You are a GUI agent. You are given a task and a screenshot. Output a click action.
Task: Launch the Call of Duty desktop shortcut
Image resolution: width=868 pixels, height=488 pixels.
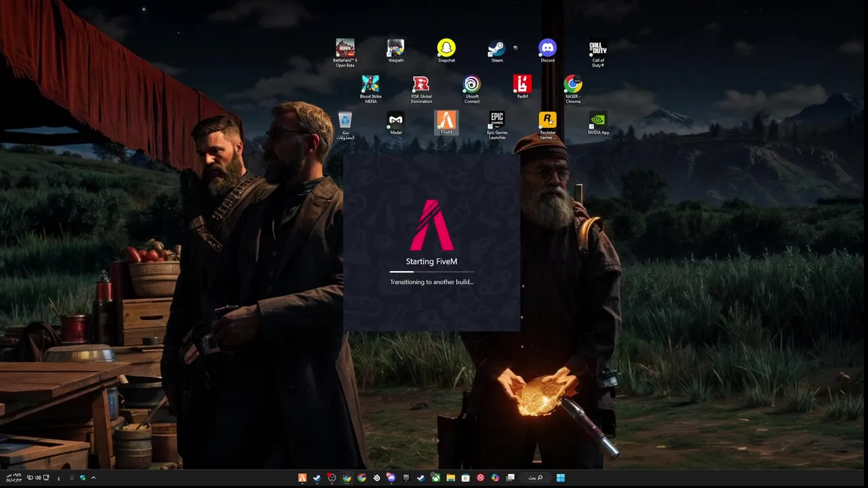598,53
